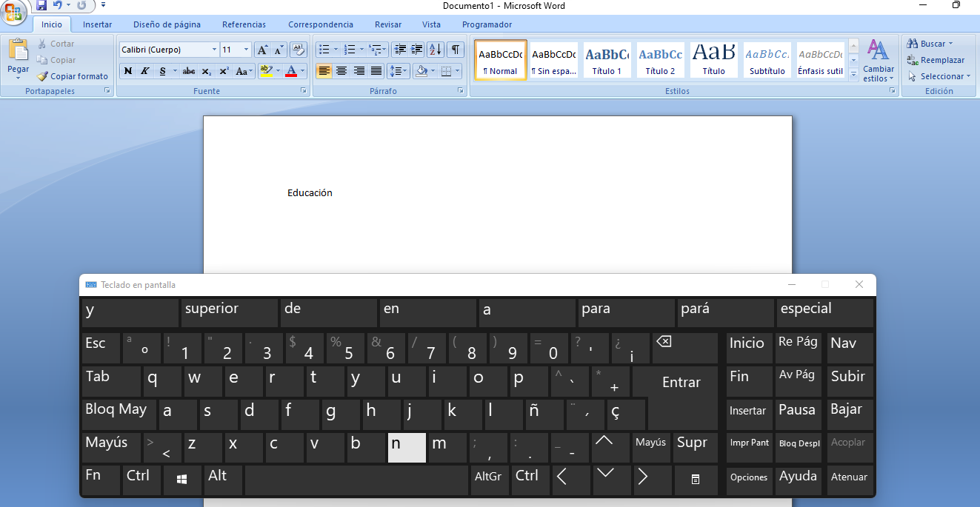Increase font size with grow font icon
This screenshot has width=980, height=507.
(262, 50)
